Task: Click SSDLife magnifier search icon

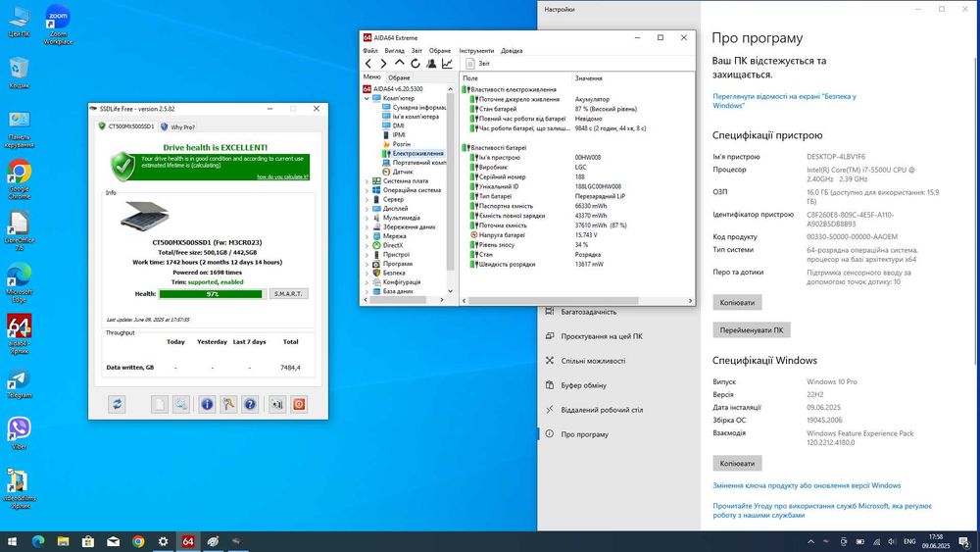Action: pos(180,404)
